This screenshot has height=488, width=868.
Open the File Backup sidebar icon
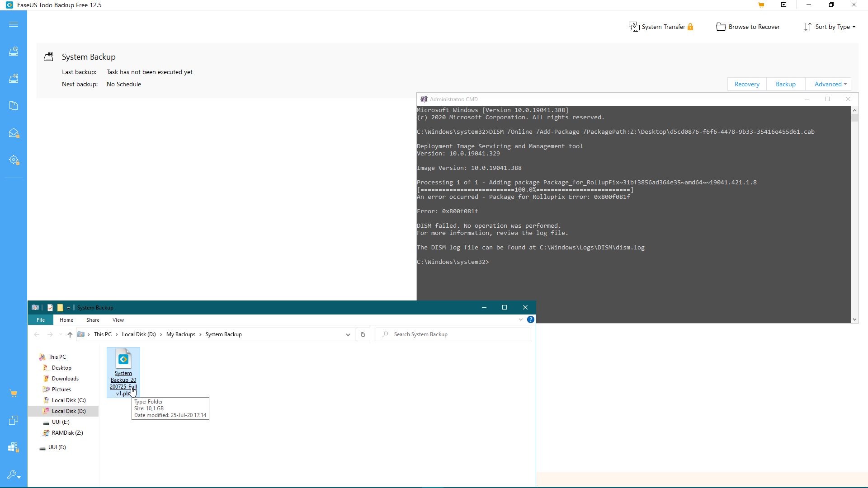pyautogui.click(x=14, y=106)
